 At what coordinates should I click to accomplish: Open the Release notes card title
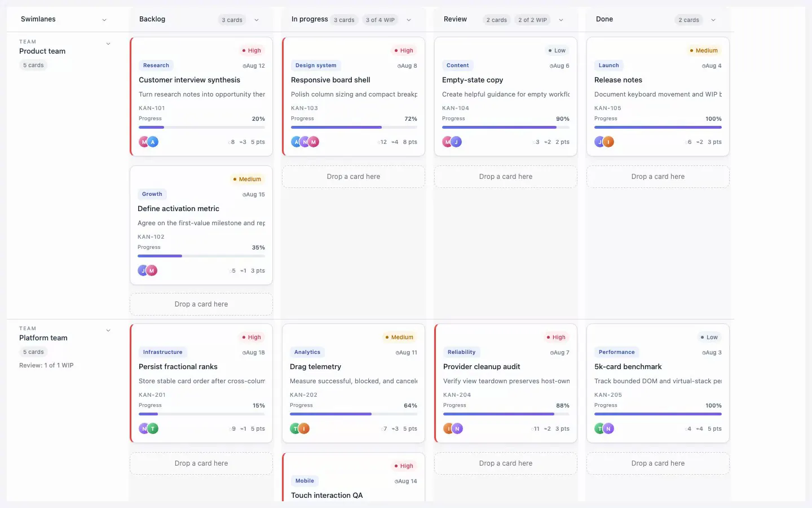[618, 80]
